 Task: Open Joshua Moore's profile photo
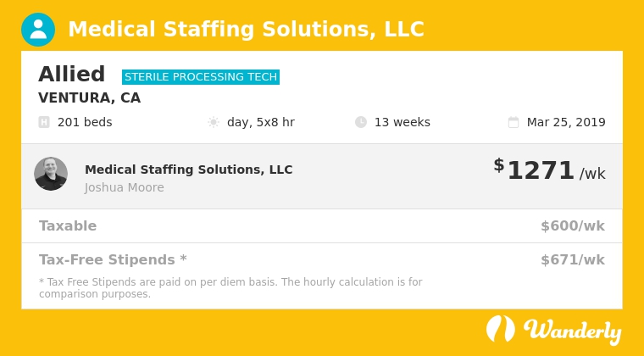tap(51, 174)
